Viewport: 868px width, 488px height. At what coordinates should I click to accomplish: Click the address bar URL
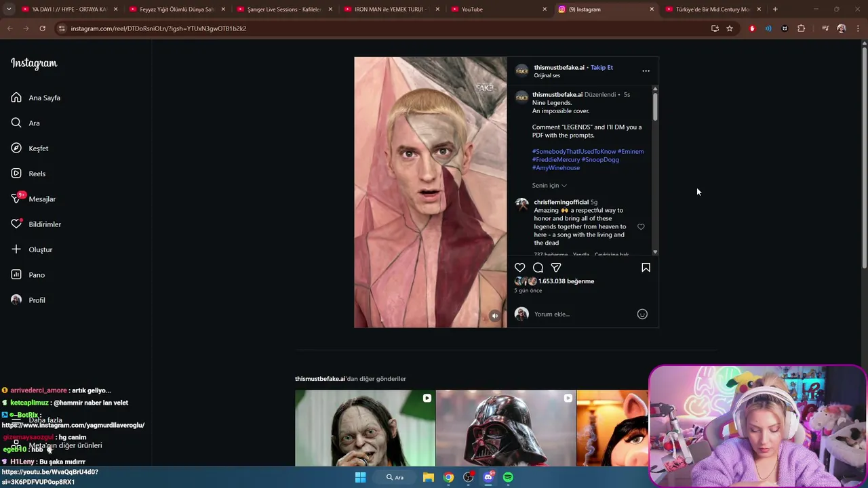pyautogui.click(x=159, y=28)
